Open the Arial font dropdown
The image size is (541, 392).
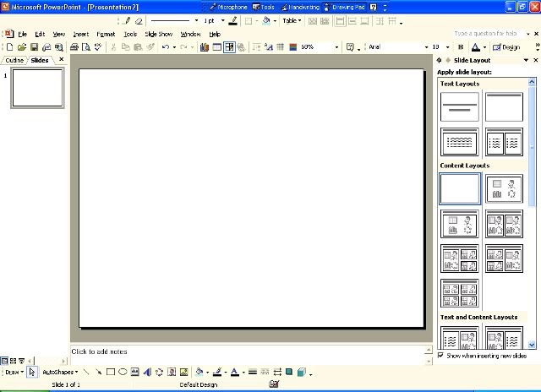coord(426,47)
